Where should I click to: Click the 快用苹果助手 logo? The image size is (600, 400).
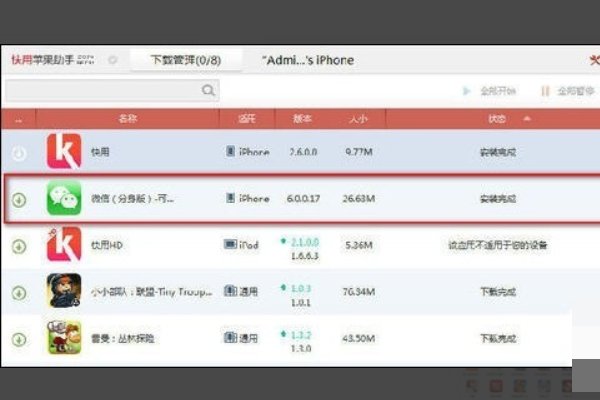[x=52, y=60]
